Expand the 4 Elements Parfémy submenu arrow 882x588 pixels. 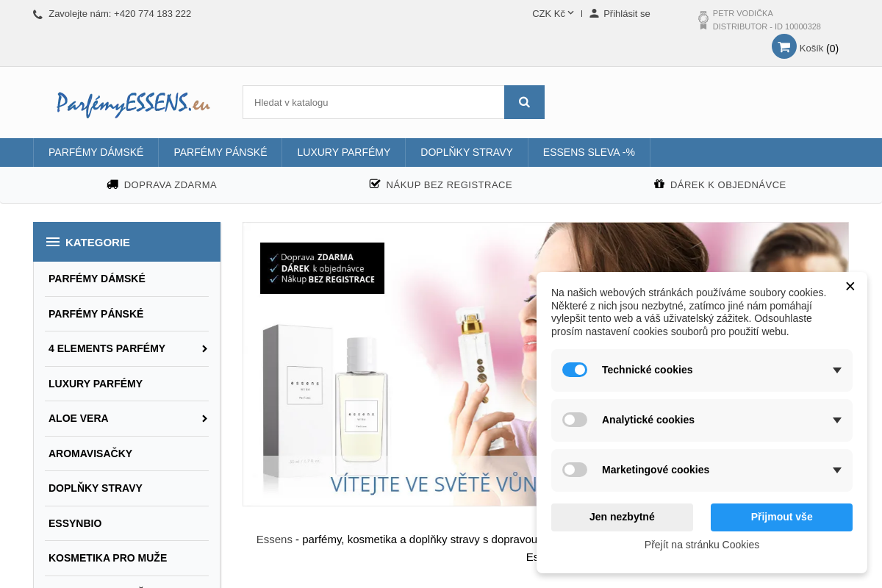(204, 348)
